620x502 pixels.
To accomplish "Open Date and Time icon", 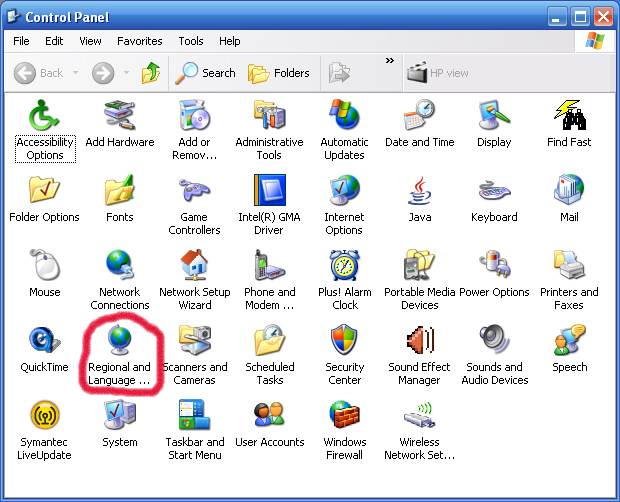I will click(419, 115).
